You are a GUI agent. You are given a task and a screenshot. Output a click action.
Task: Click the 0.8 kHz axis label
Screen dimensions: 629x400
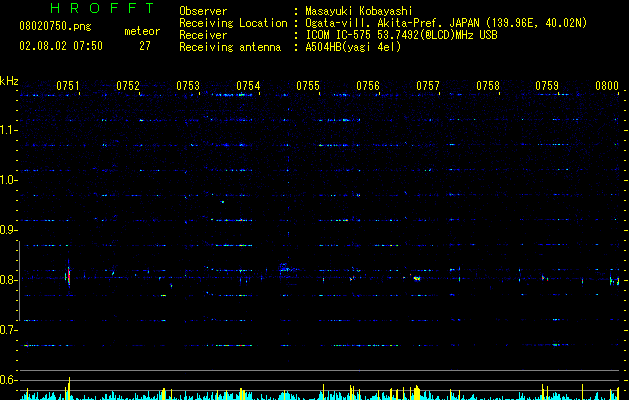[9, 280]
